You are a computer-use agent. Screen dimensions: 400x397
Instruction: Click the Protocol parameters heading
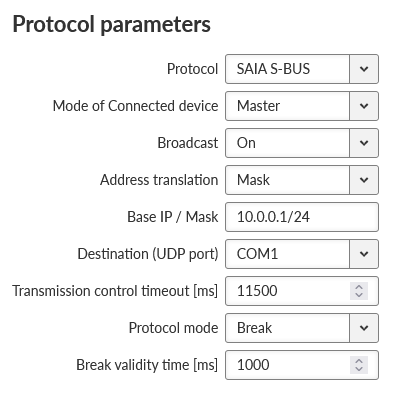pyautogui.click(x=112, y=25)
